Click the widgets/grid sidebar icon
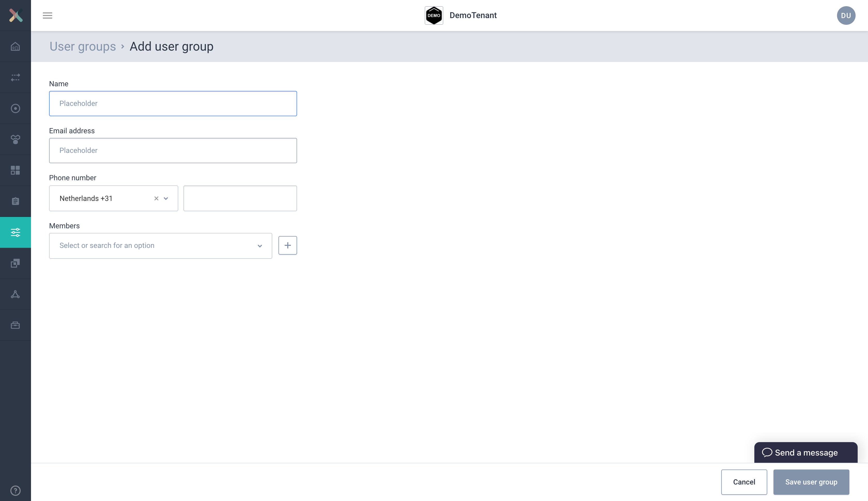 pyautogui.click(x=16, y=170)
